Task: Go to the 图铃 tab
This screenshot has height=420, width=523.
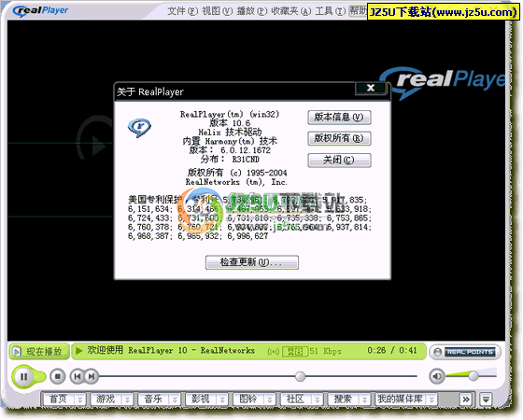Action: coord(247,399)
